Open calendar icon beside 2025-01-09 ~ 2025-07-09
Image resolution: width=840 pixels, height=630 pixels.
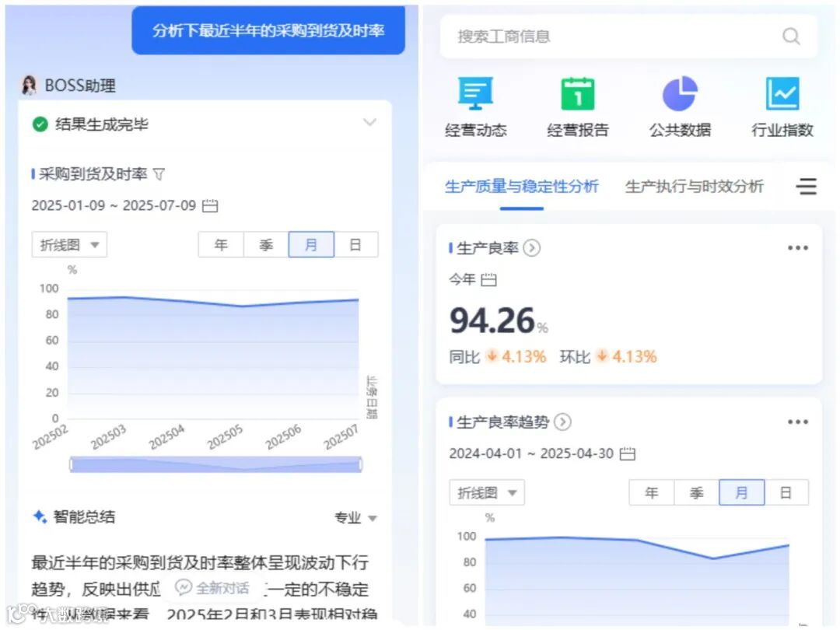click(x=210, y=205)
